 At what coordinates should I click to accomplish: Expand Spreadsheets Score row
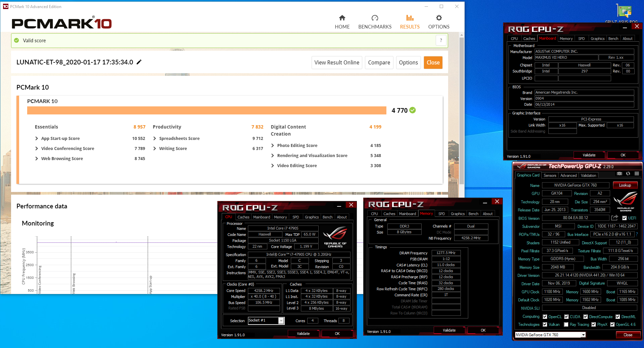pyautogui.click(x=155, y=138)
